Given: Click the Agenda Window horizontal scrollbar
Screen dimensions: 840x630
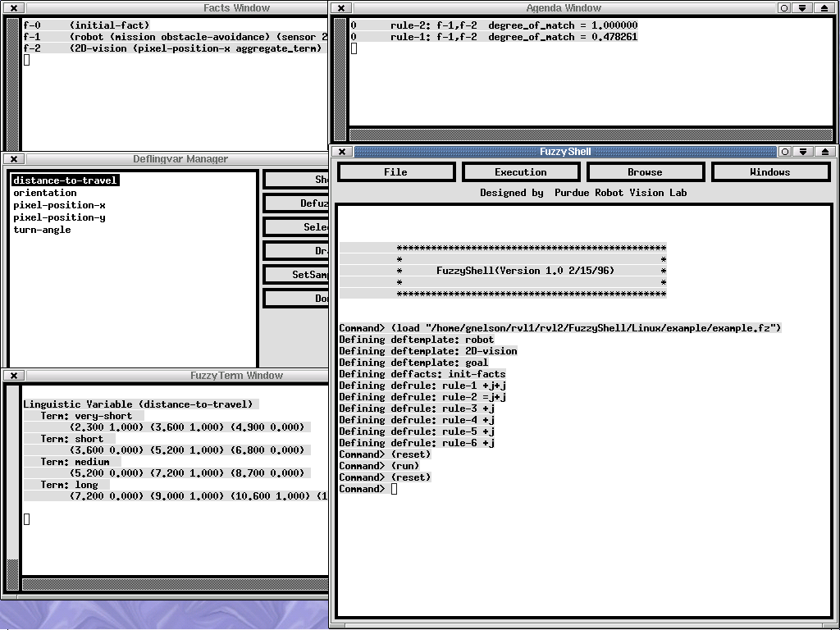Looking at the screenshot, I should (x=591, y=134).
